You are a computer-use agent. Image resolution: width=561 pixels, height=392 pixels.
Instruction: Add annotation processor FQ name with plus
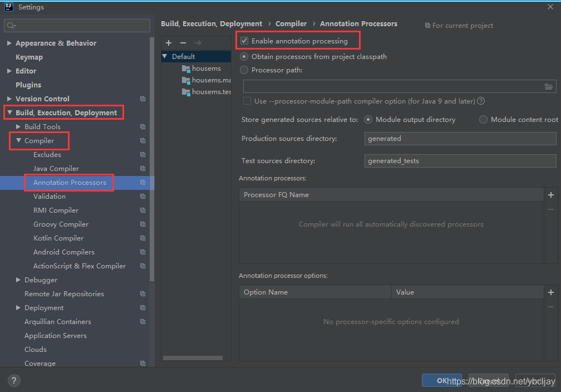(551, 195)
